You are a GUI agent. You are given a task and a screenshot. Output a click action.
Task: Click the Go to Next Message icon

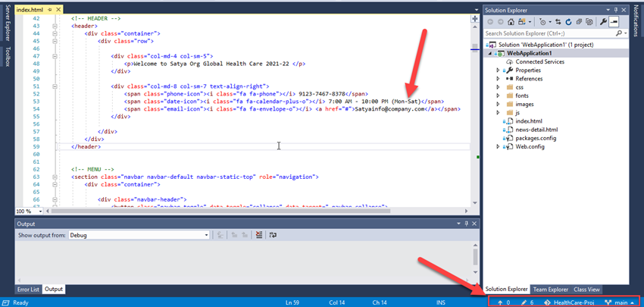click(x=245, y=235)
